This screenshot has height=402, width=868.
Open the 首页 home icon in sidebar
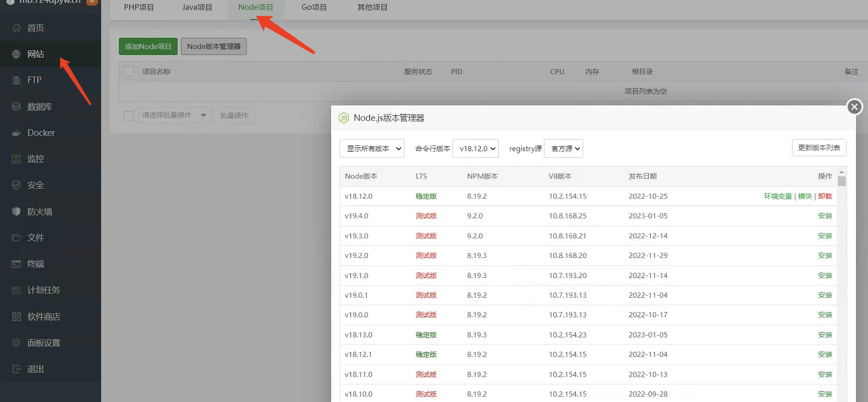point(16,28)
